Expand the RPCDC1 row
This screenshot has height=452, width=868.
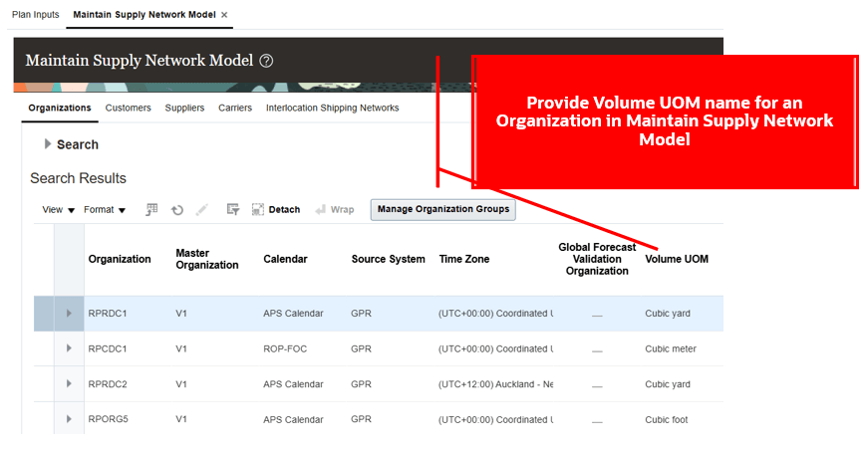pyautogui.click(x=69, y=348)
